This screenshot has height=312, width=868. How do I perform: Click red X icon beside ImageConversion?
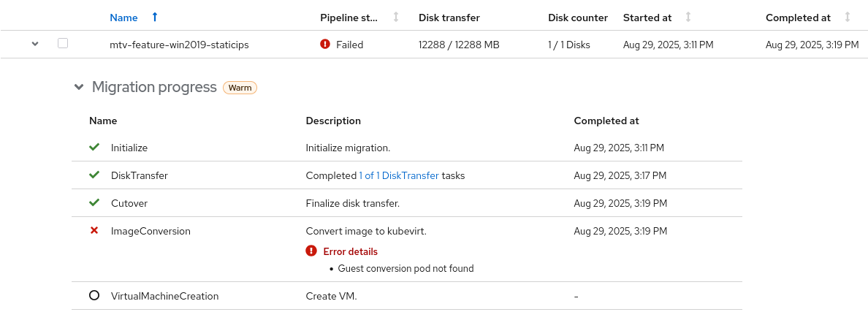tap(94, 231)
